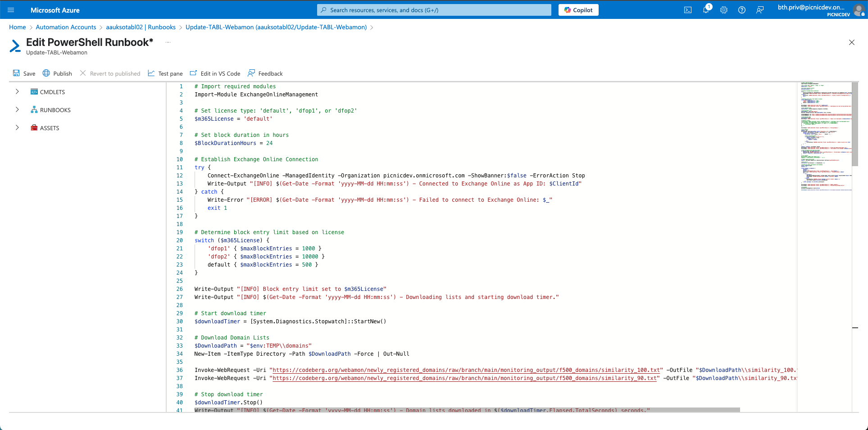Click the similarity_90.txt URL on line 37

pos(464,378)
